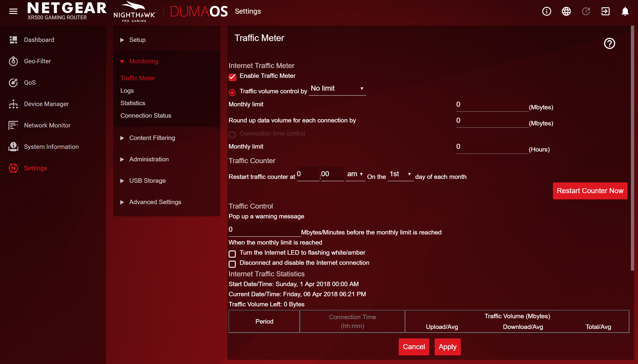This screenshot has width=638, height=364.
Task: Open the hamburger navigation menu
Action: 13,11
